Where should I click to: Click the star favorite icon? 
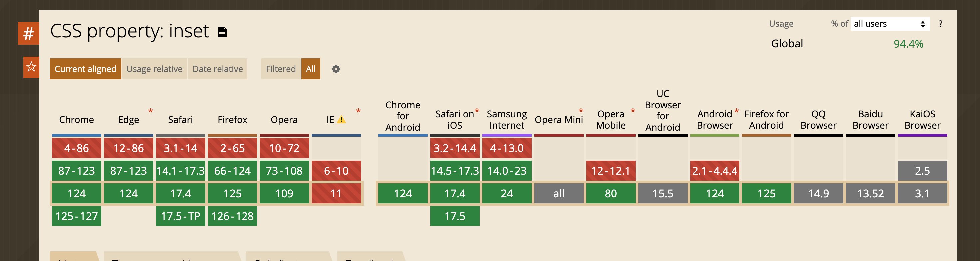[x=31, y=67]
